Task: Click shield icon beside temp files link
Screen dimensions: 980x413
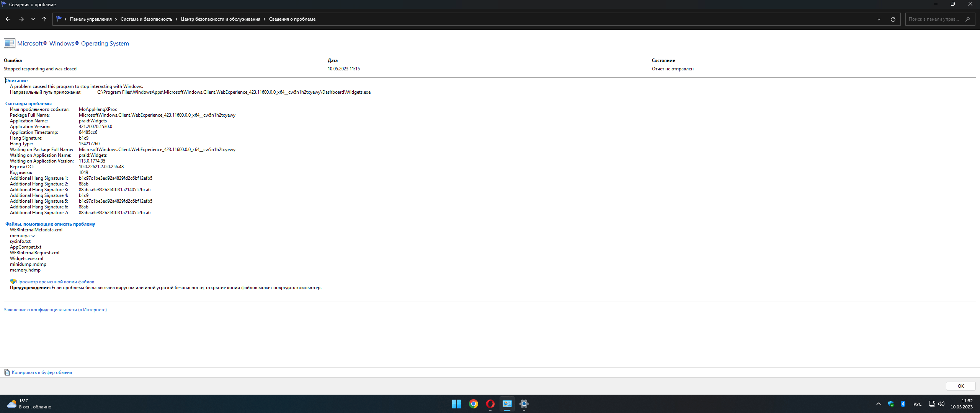Action: click(13, 281)
